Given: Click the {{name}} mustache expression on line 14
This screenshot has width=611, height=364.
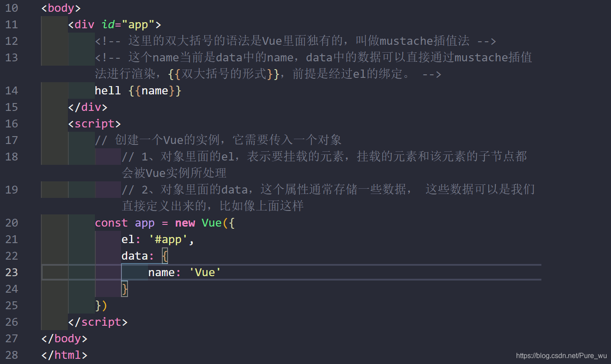Looking at the screenshot, I should click(155, 90).
